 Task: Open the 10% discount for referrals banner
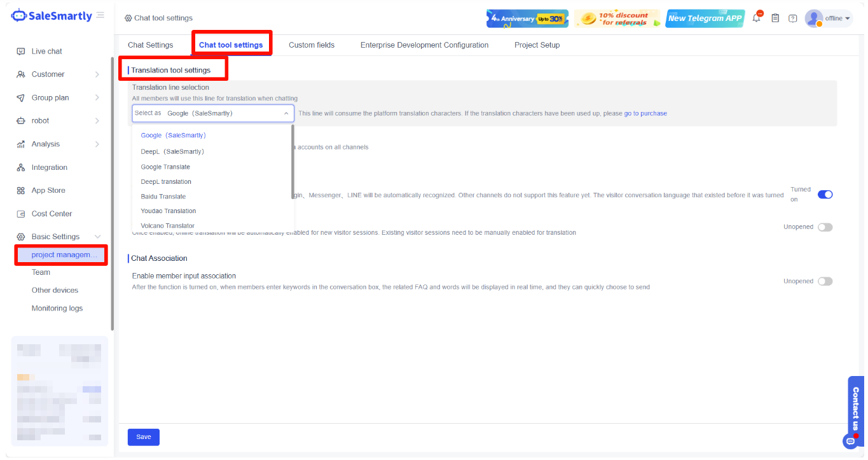[x=617, y=18]
